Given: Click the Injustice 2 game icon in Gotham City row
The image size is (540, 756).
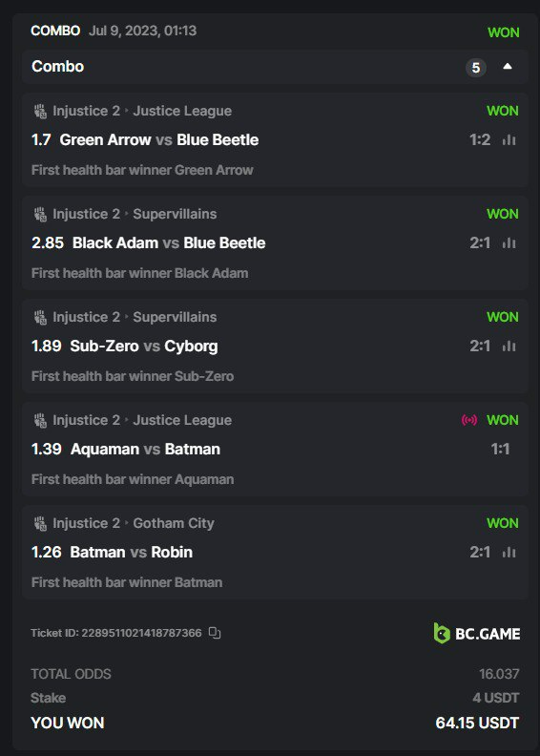Looking at the screenshot, I should [40, 523].
